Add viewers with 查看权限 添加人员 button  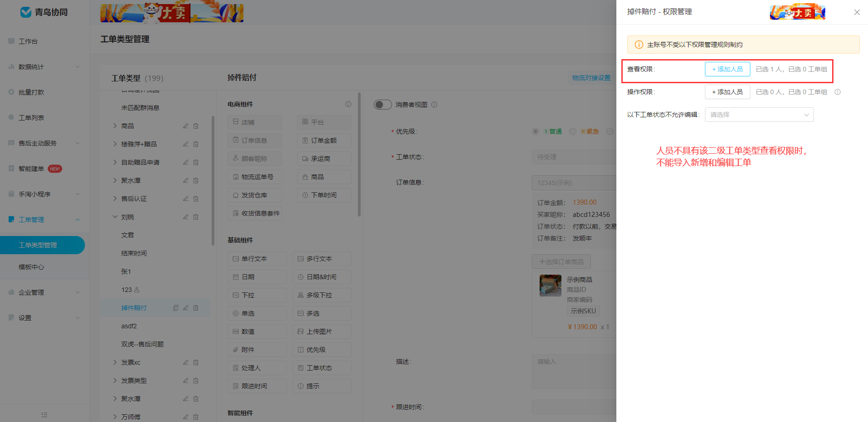(x=728, y=69)
